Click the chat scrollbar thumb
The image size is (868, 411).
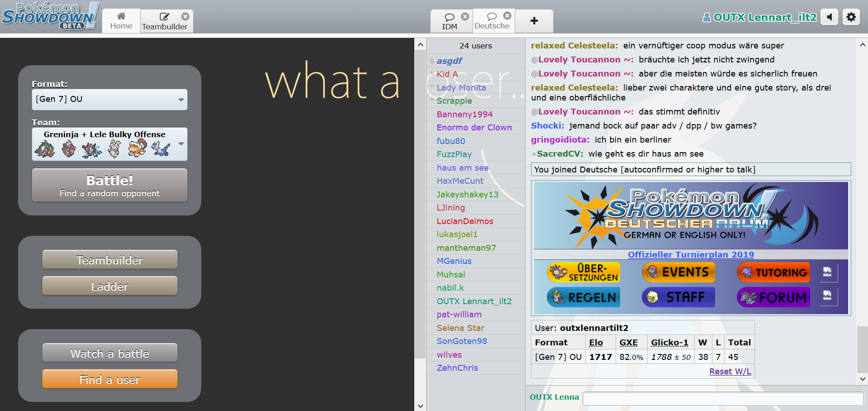point(862,349)
